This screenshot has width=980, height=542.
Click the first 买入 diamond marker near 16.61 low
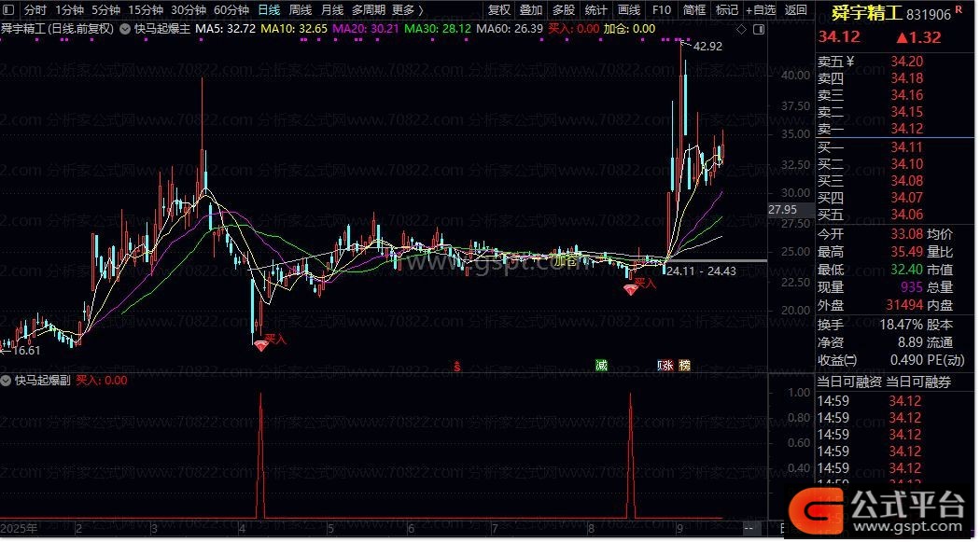point(261,344)
